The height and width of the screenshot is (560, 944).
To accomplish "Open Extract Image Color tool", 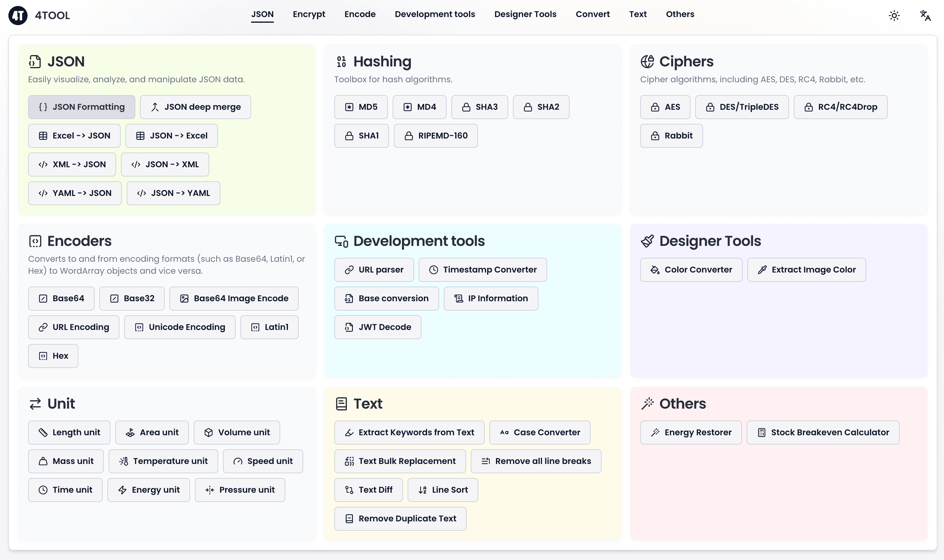I will pyautogui.click(x=806, y=270).
